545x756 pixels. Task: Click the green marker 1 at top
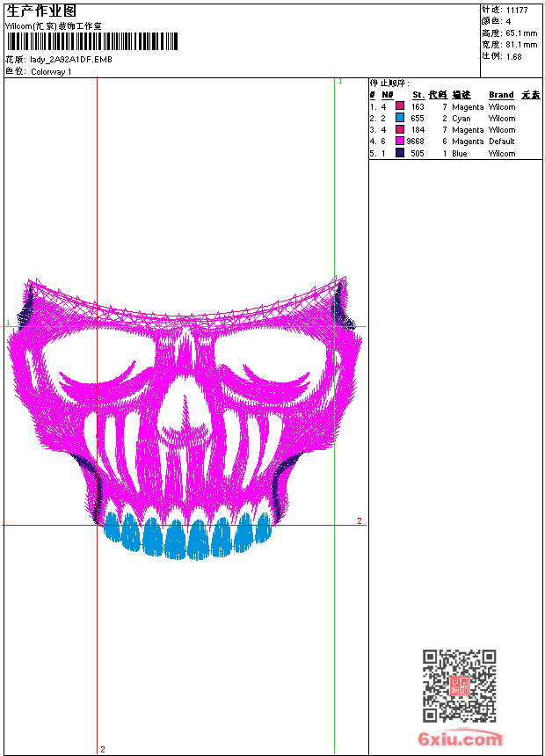coord(340,82)
